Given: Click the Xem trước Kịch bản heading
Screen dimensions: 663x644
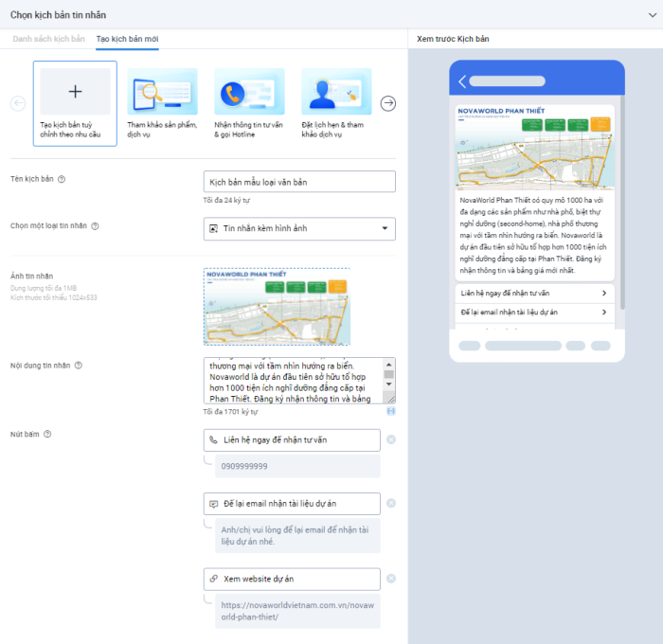Looking at the screenshot, I should coord(453,39).
